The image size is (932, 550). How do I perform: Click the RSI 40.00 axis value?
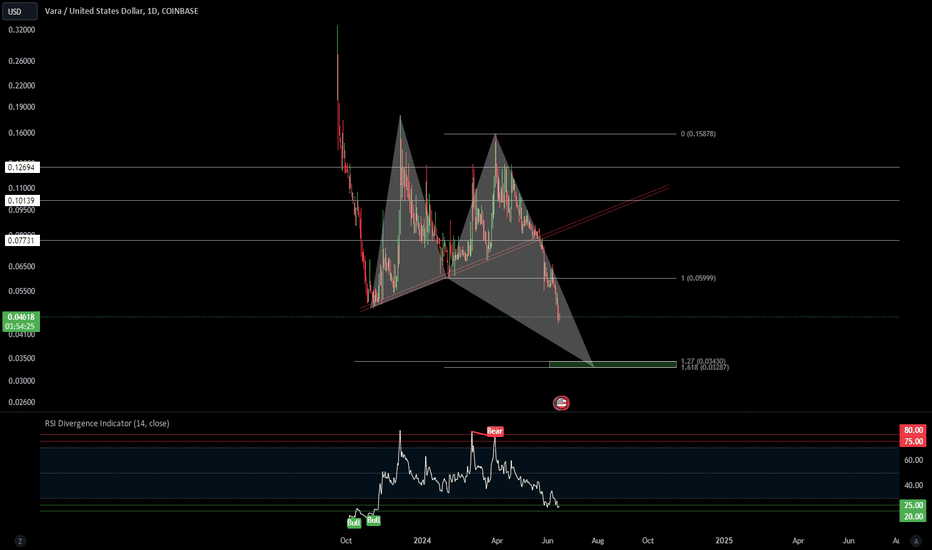(914, 486)
